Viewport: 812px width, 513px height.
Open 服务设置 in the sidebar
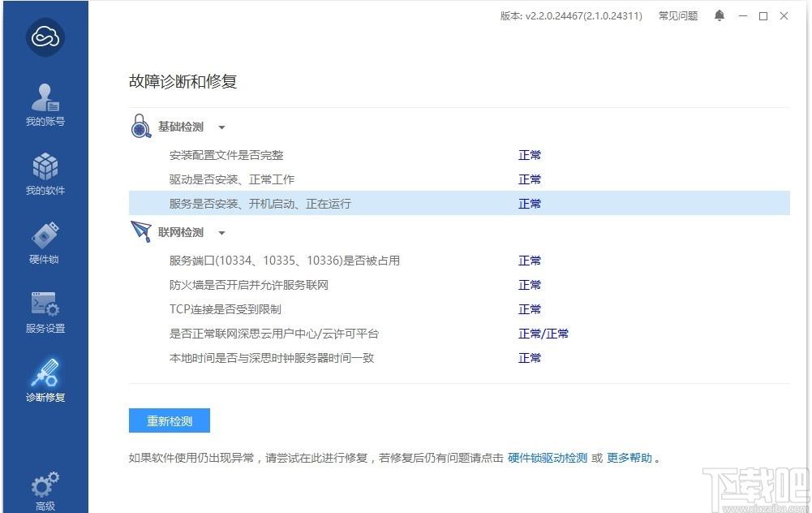(x=45, y=312)
